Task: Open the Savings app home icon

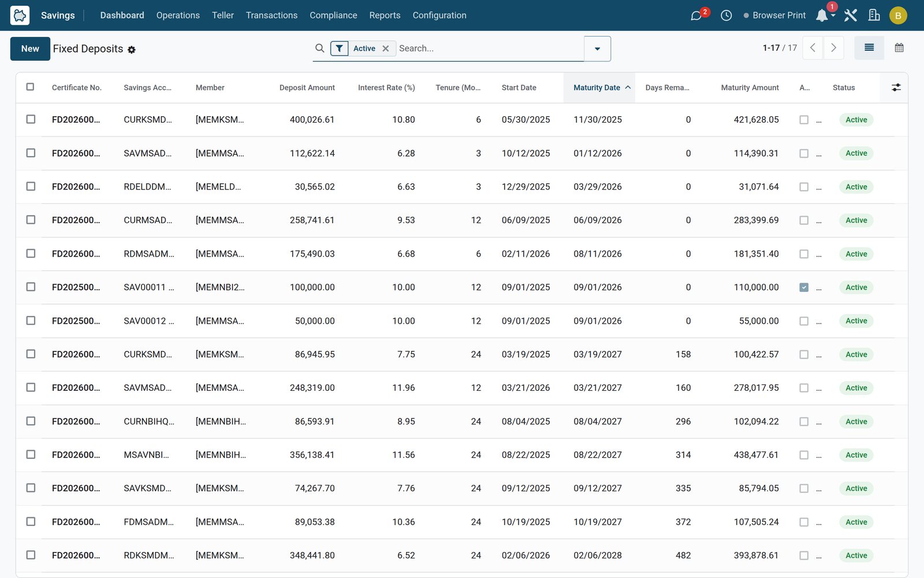Action: [x=20, y=16]
